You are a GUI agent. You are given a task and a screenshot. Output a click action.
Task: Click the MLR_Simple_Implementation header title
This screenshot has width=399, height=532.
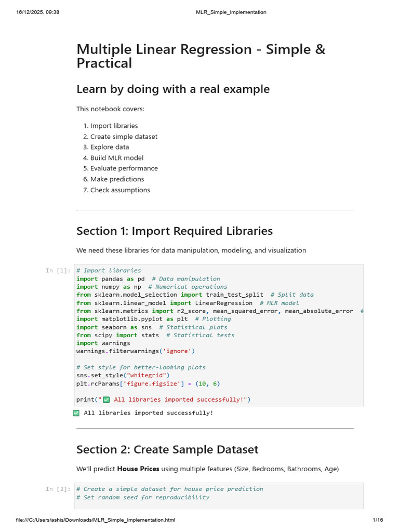[x=231, y=12]
